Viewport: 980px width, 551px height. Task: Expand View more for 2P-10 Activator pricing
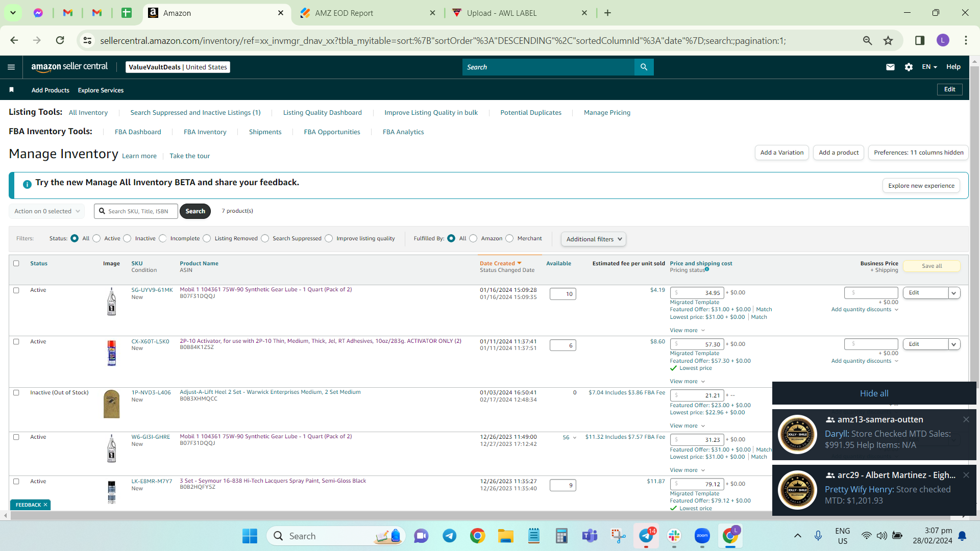[x=687, y=381]
